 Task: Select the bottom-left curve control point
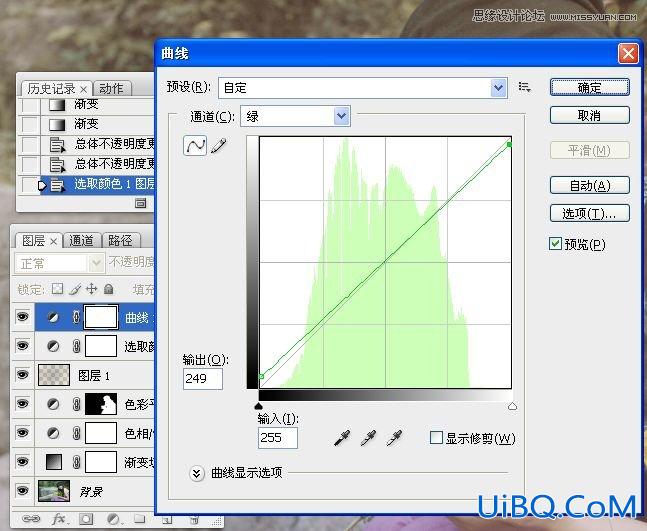click(x=261, y=376)
